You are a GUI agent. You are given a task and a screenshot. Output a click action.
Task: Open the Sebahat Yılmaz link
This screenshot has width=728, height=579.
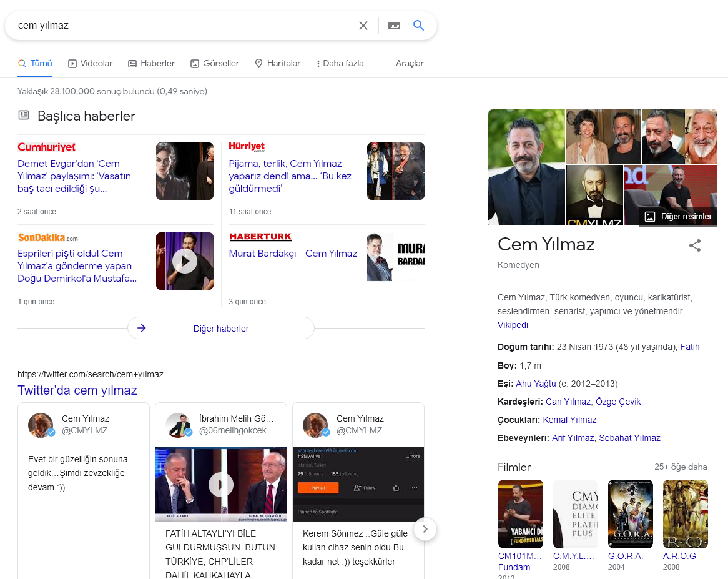629,438
